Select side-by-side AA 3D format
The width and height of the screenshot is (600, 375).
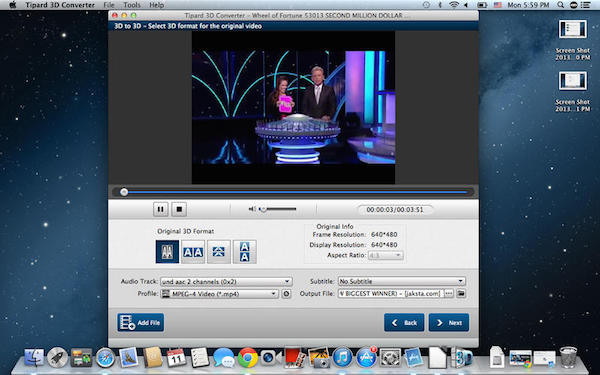pyautogui.click(x=193, y=252)
